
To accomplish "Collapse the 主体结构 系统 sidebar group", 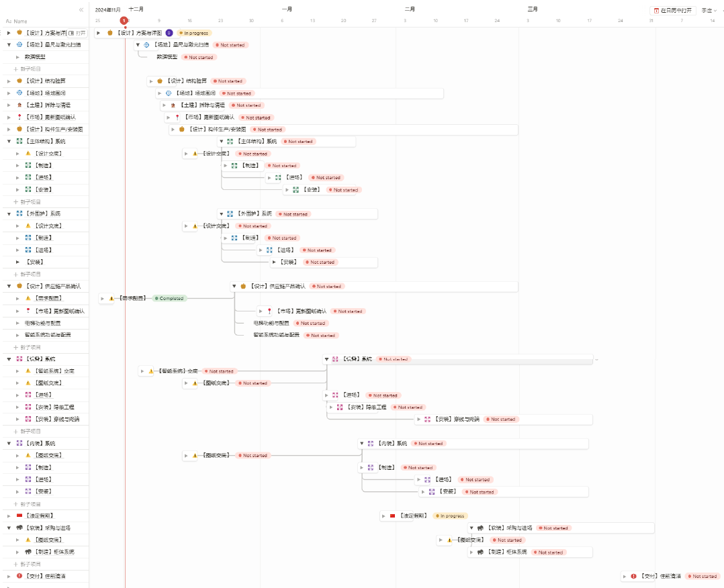I will 9,141.
